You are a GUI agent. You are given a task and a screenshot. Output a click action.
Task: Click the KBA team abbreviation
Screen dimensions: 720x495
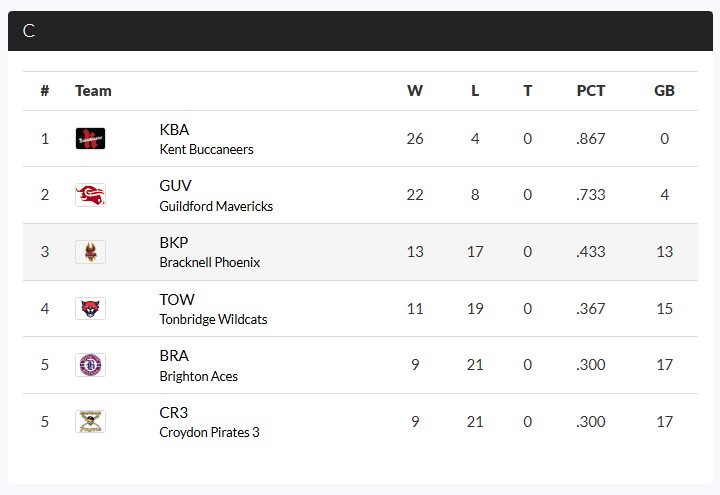pos(174,130)
